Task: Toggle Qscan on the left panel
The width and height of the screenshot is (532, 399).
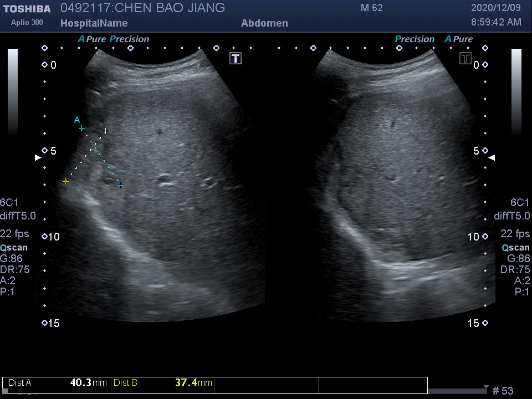Action: click(14, 248)
